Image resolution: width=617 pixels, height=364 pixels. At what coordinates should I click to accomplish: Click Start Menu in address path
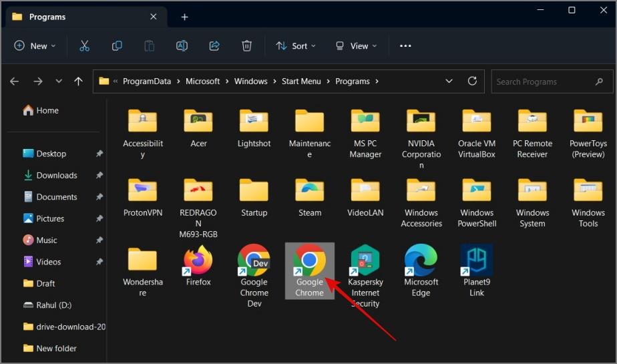(x=301, y=81)
